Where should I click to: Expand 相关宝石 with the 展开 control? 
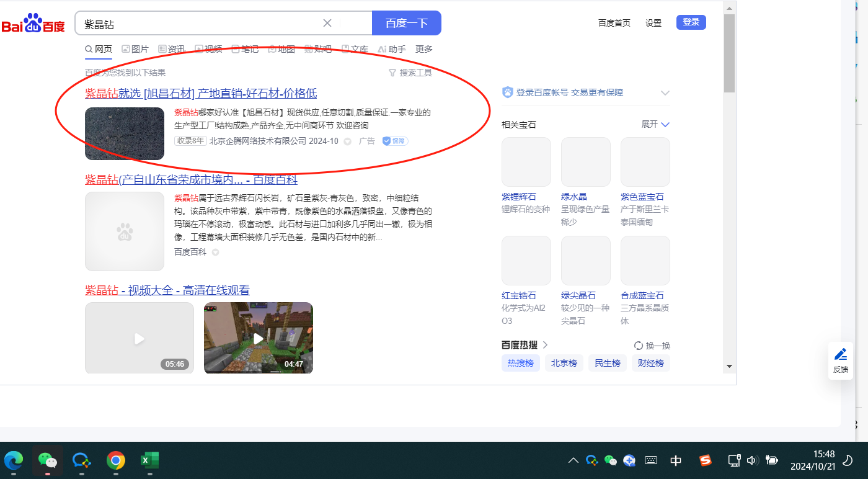coord(655,124)
